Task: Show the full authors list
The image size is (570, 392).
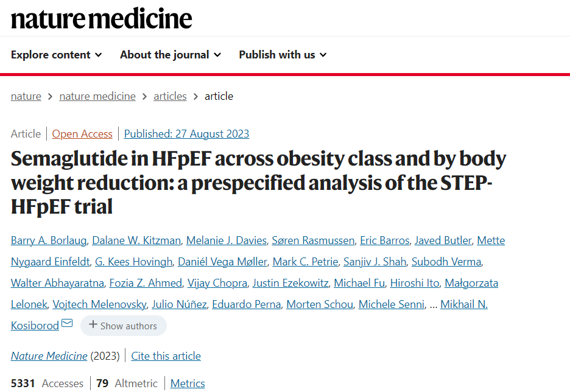Action: [x=123, y=326]
